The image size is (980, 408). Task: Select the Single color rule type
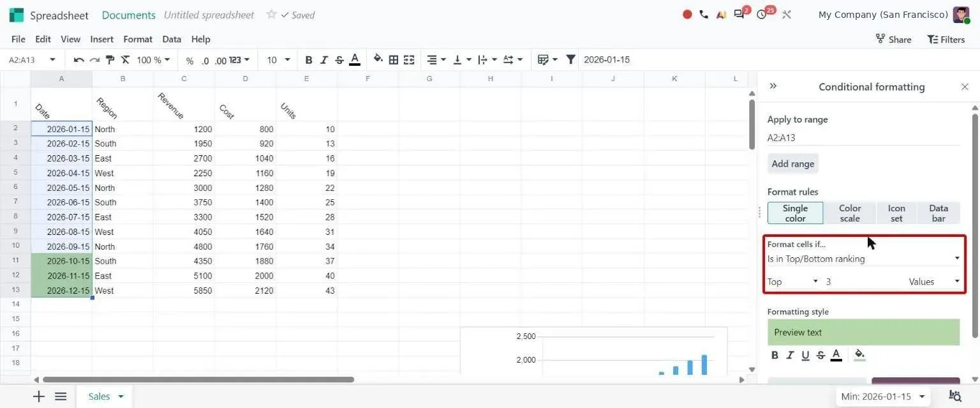tap(795, 213)
